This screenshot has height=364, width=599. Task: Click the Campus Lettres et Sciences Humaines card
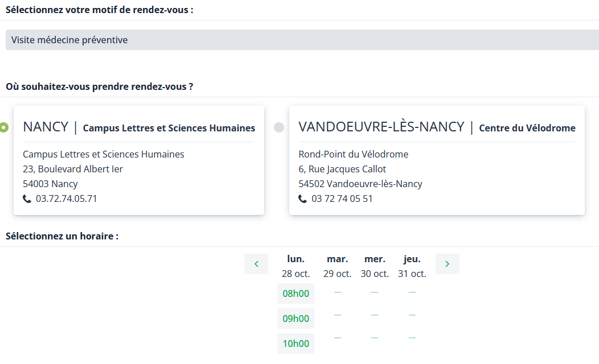click(138, 171)
